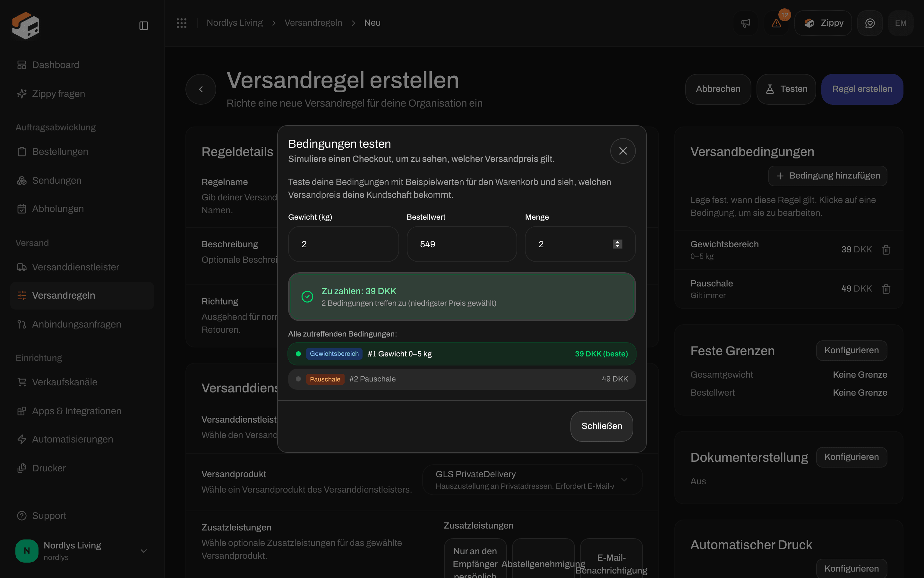Select Versandregeln in sidebar

pyautogui.click(x=82, y=295)
